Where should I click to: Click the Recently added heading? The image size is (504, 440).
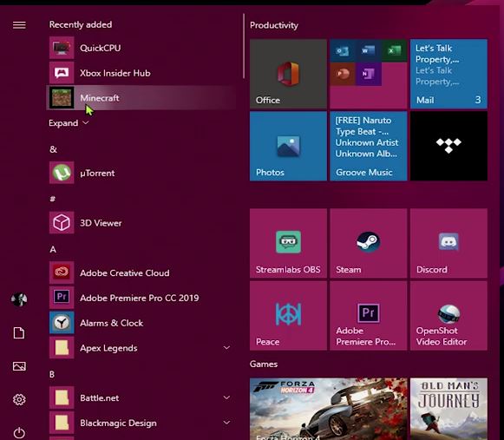(x=81, y=25)
